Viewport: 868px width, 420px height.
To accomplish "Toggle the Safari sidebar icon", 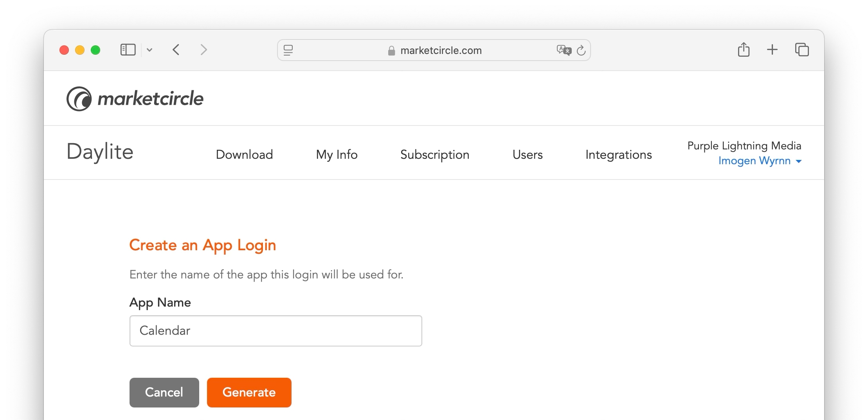I will tap(128, 50).
